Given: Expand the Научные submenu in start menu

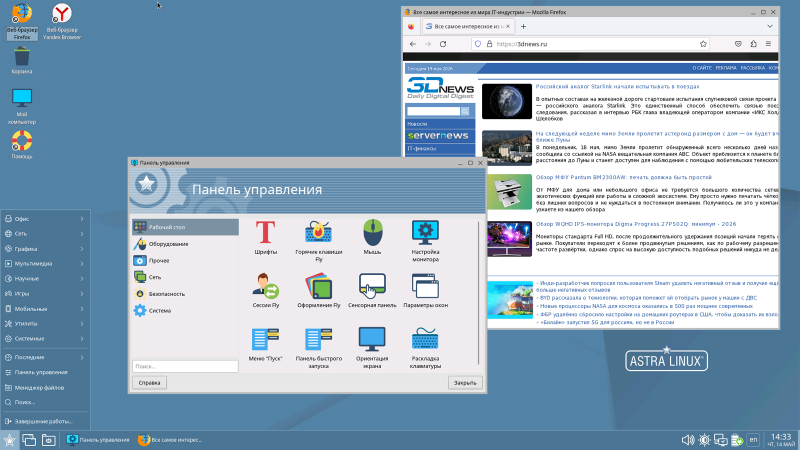Looking at the screenshot, I should tap(45, 279).
